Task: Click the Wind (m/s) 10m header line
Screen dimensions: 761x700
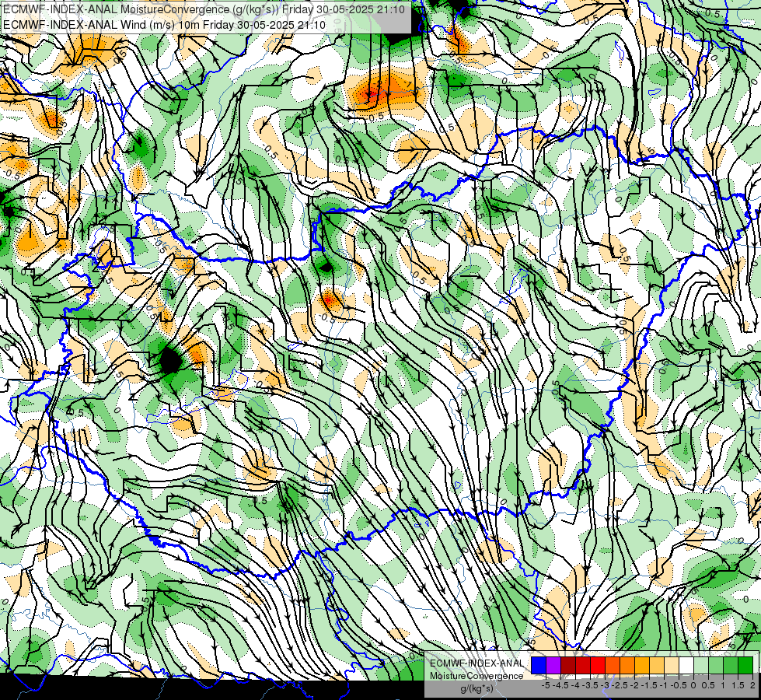Action: point(164,25)
